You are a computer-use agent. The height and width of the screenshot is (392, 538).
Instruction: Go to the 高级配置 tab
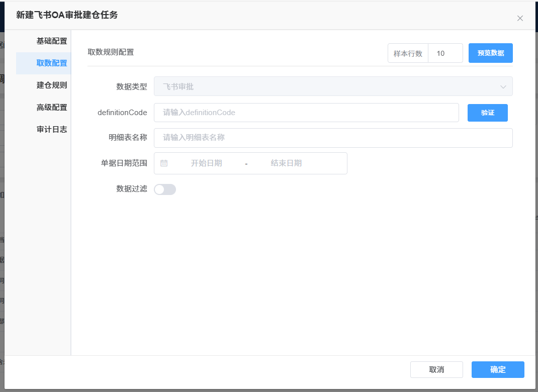(51, 108)
